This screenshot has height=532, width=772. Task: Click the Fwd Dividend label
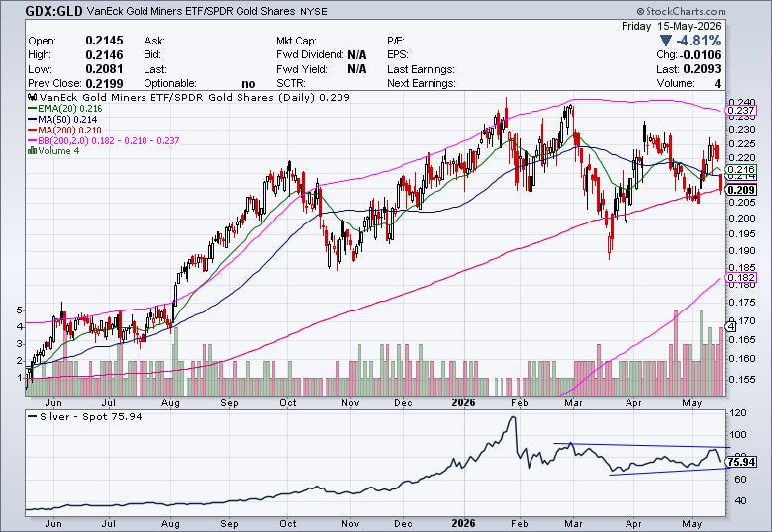point(310,54)
